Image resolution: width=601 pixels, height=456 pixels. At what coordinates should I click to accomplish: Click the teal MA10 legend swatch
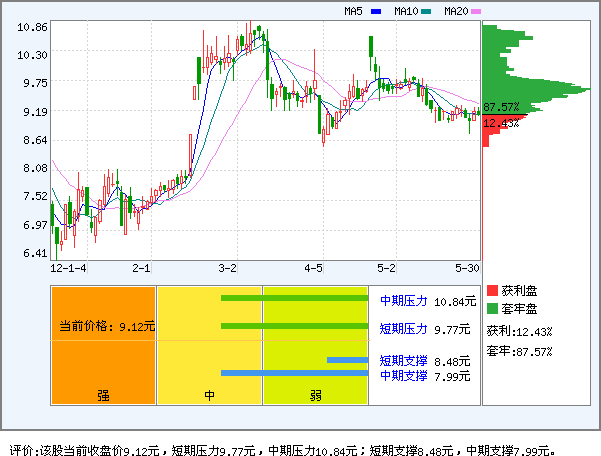tap(426, 12)
